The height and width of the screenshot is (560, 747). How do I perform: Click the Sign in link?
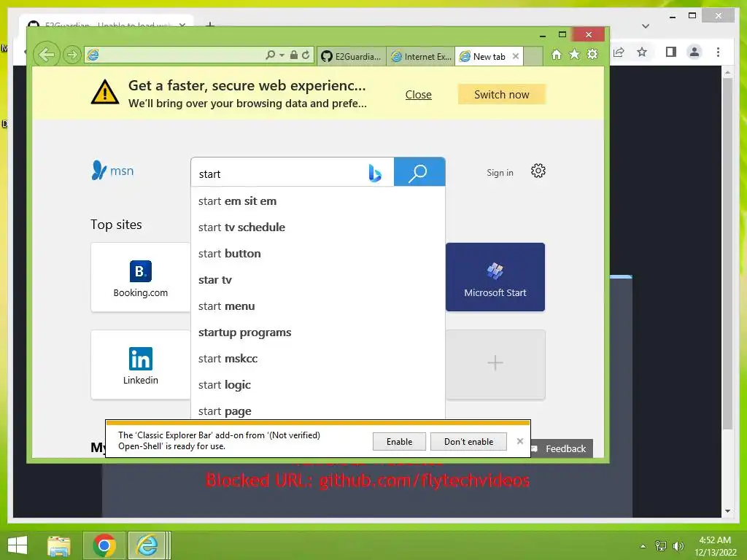(500, 173)
